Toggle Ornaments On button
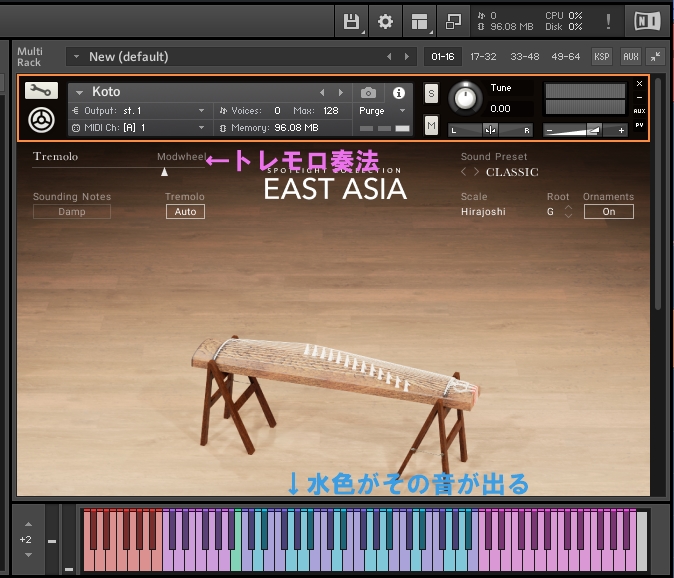Screen dimensions: 674x578 pos(608,211)
